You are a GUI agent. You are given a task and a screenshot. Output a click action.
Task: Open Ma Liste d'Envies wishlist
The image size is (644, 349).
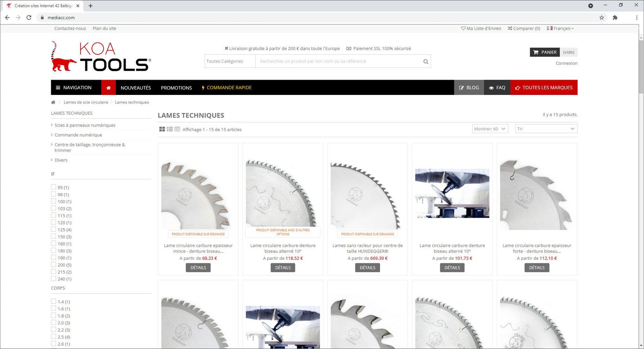[x=481, y=29]
